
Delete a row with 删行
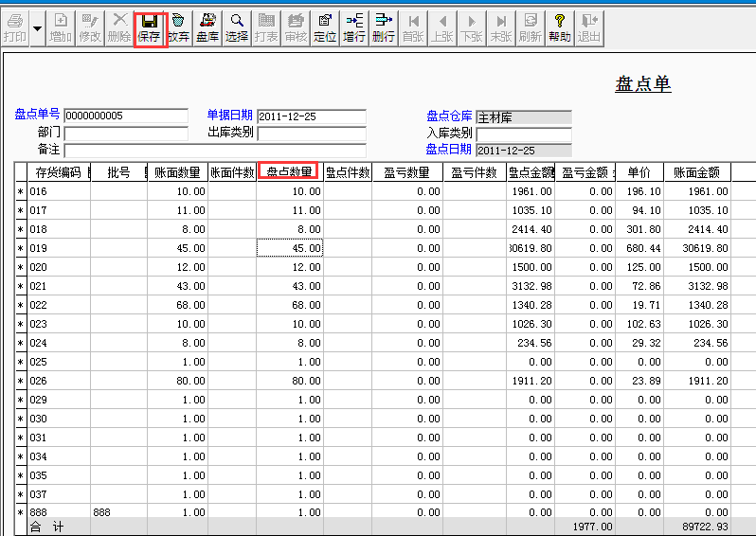pos(384,28)
